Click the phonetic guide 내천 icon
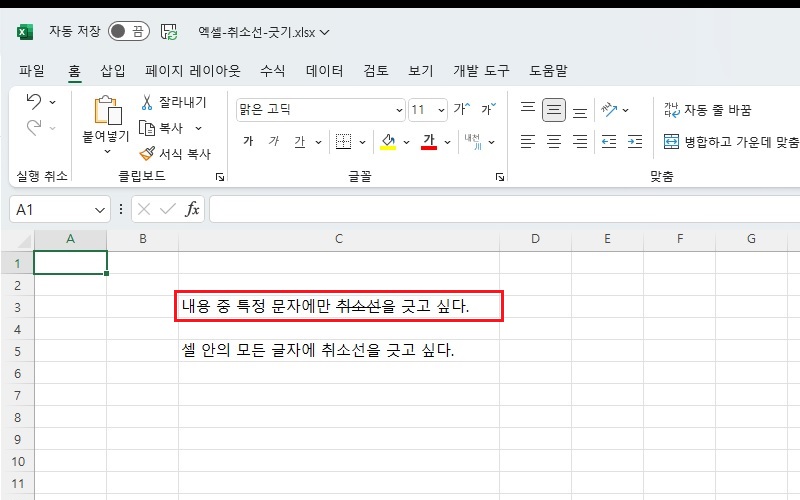The width and height of the screenshot is (800, 500). (x=473, y=141)
